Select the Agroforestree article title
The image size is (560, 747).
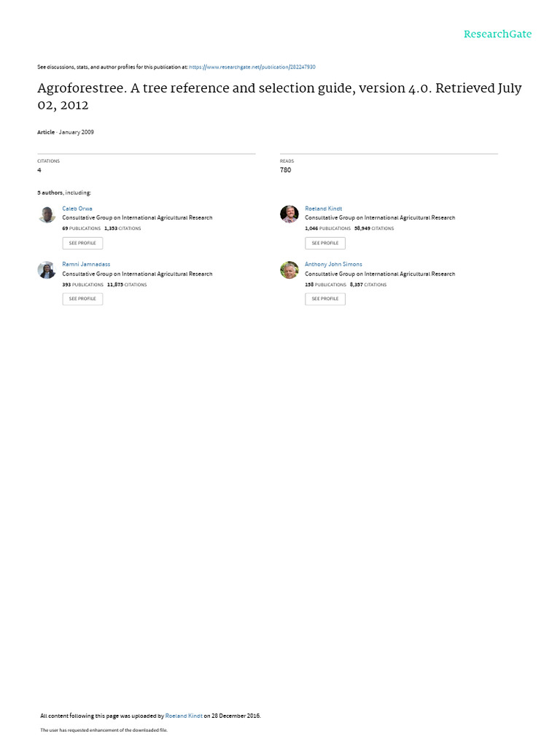(279, 96)
